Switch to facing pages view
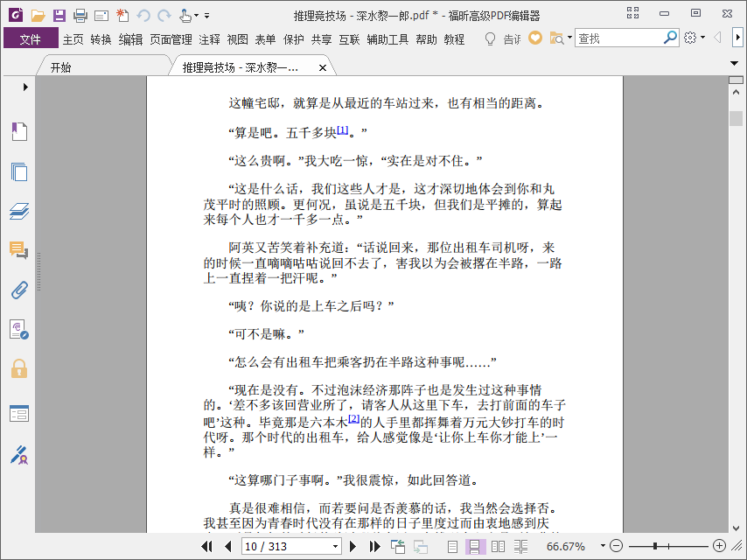 (x=498, y=547)
